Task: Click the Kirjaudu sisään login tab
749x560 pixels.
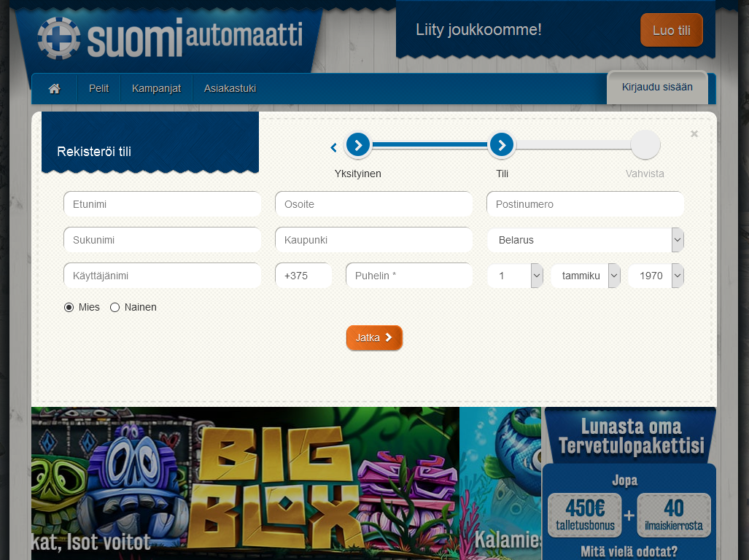Action: click(x=657, y=87)
